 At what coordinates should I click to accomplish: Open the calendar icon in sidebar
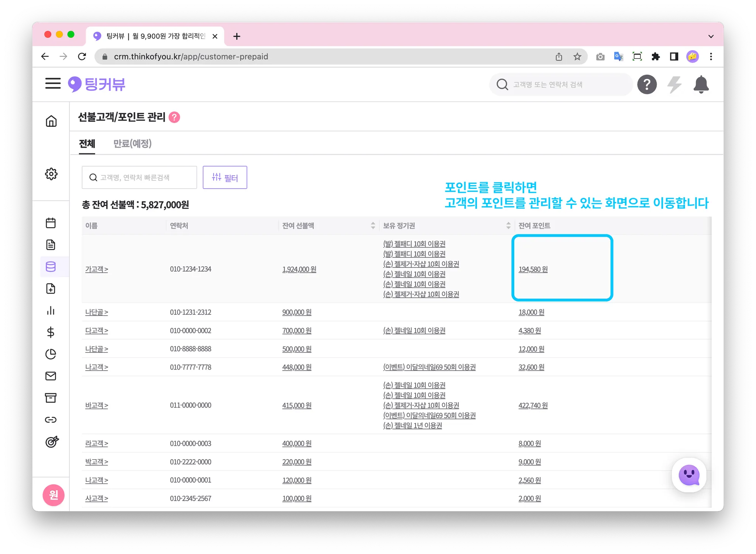pyautogui.click(x=51, y=223)
